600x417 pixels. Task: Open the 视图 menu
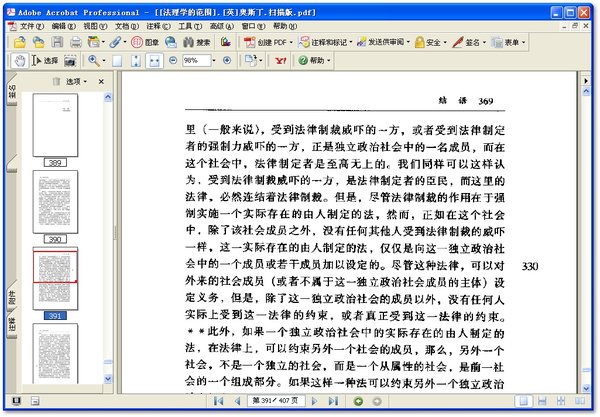point(95,26)
